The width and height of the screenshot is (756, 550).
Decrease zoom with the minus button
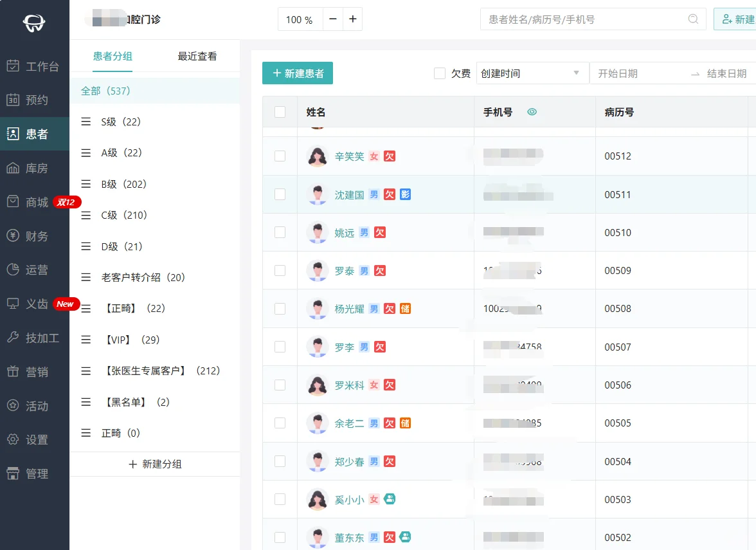pyautogui.click(x=333, y=19)
